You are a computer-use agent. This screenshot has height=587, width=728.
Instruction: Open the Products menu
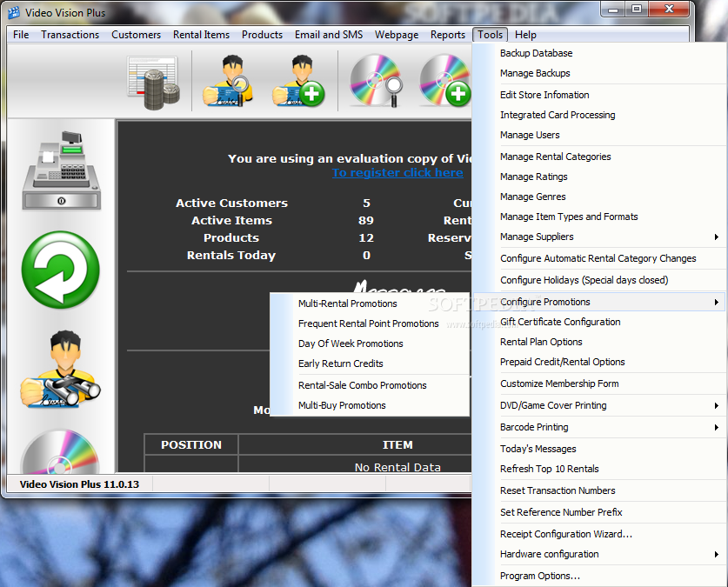(262, 35)
